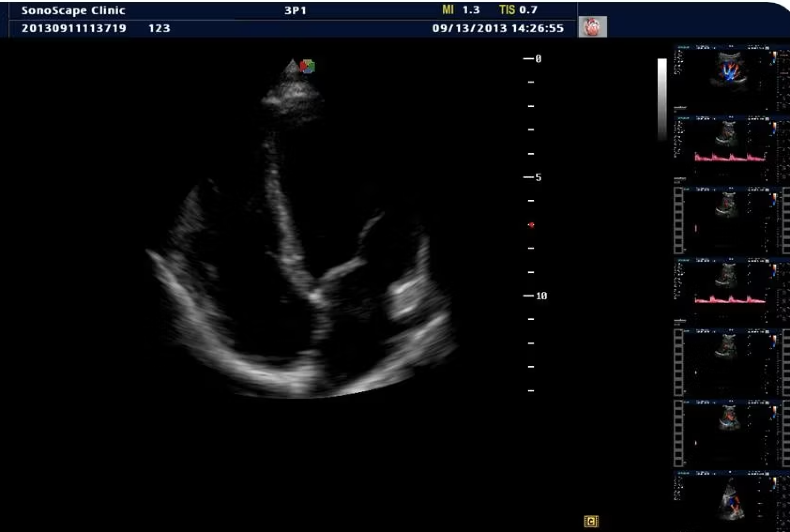Viewport: 790px width, 532px height.
Task: Click the patient name 123
Action: pyautogui.click(x=160, y=28)
